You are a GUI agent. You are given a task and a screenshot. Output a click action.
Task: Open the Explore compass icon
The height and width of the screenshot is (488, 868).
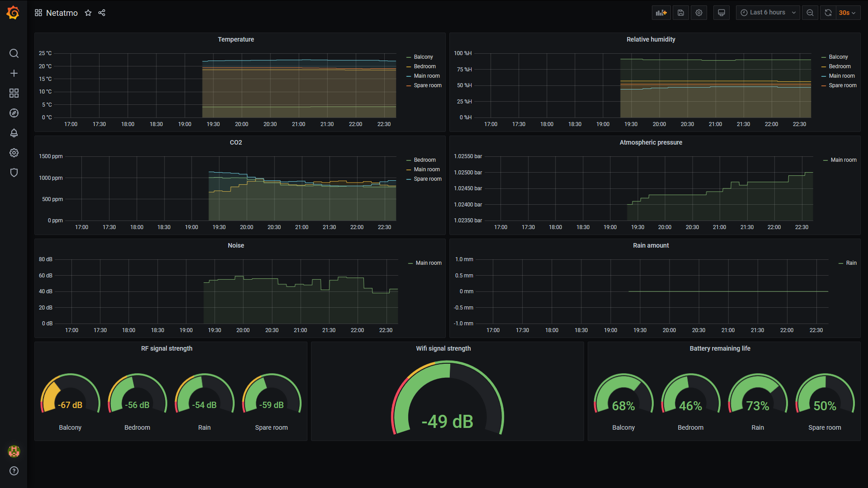14,113
